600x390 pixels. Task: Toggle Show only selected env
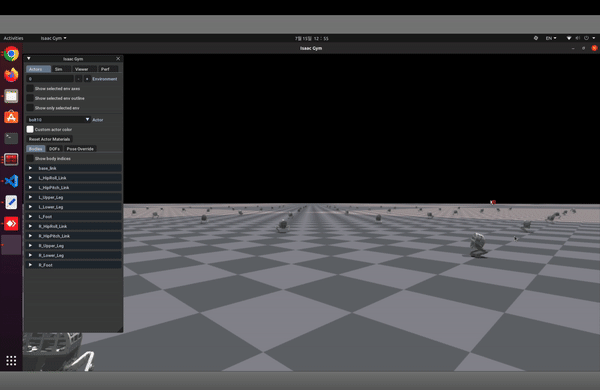click(30, 108)
